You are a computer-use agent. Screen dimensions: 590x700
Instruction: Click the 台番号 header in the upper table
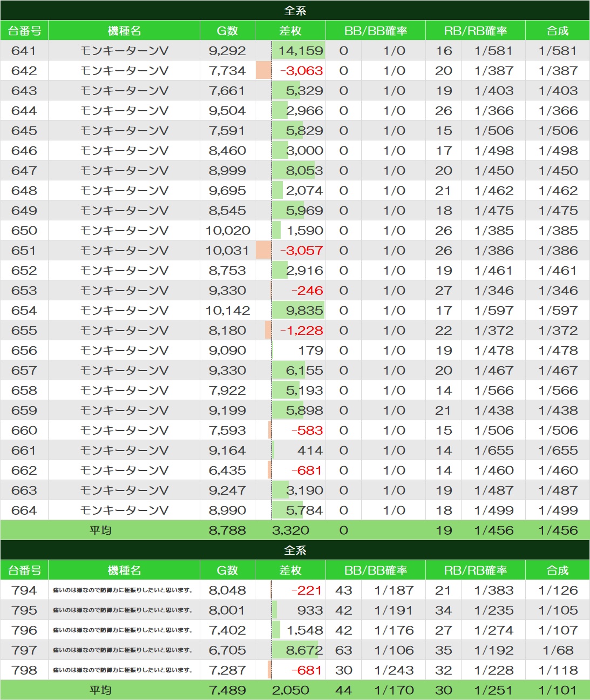pos(24,31)
